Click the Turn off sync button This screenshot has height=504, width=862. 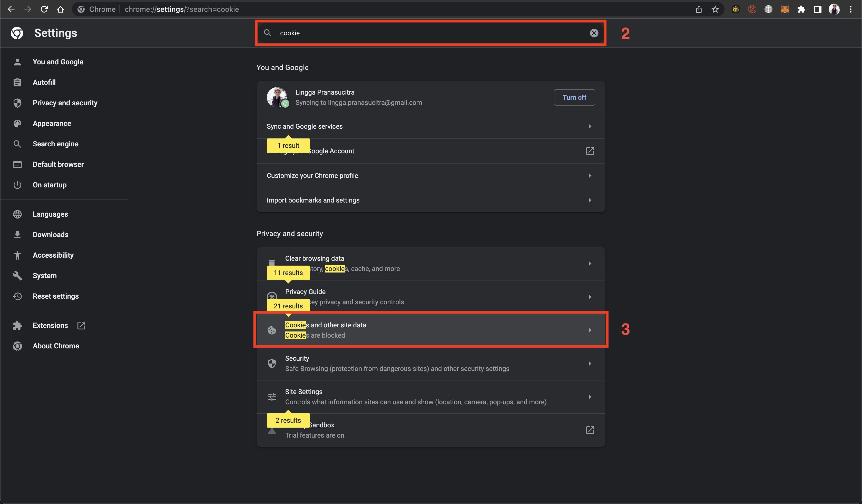(x=574, y=97)
